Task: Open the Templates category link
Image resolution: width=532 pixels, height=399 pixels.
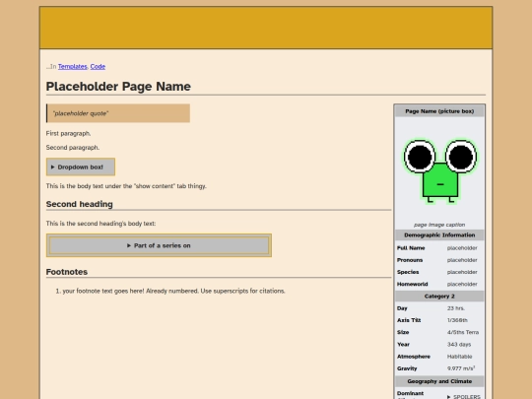Action: 72,67
